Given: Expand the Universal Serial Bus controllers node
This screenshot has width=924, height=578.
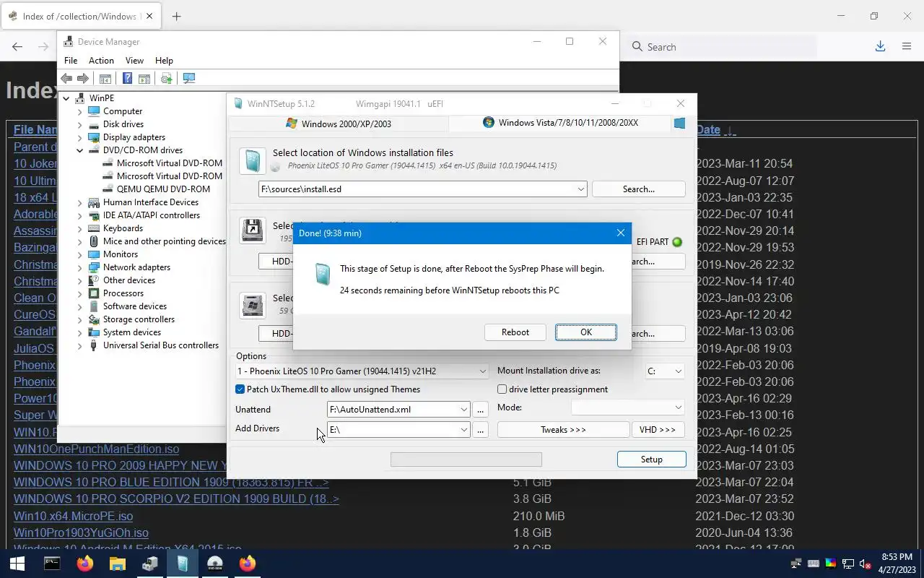Looking at the screenshot, I should (80, 345).
